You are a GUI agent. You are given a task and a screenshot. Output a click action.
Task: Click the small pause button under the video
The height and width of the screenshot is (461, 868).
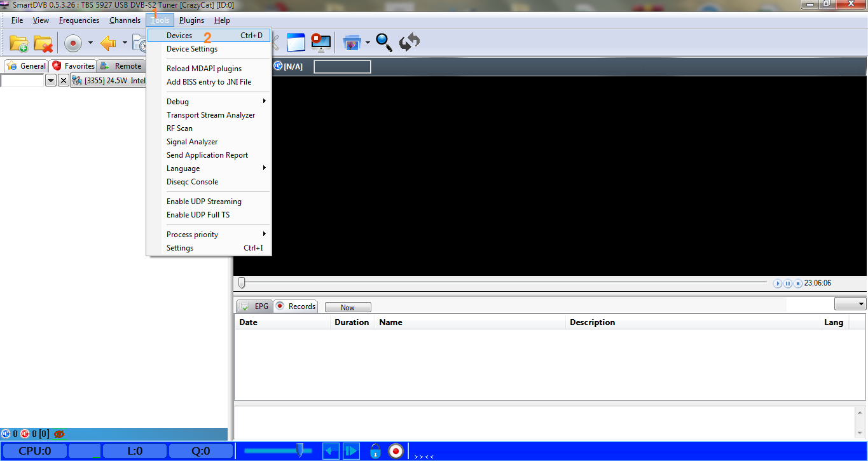[x=788, y=284]
